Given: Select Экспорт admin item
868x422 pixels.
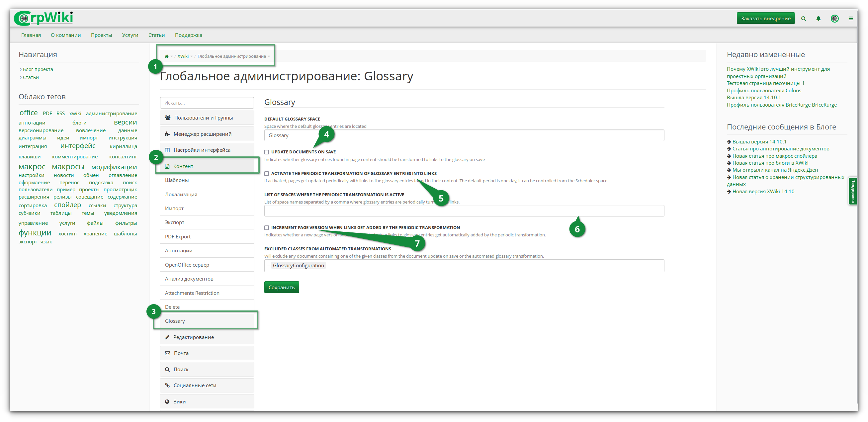Looking at the screenshot, I should tap(207, 222).
